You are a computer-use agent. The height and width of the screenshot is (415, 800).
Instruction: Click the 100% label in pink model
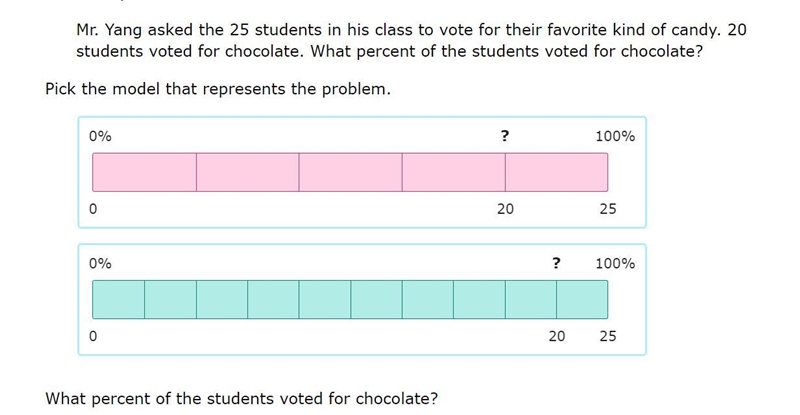pos(615,136)
